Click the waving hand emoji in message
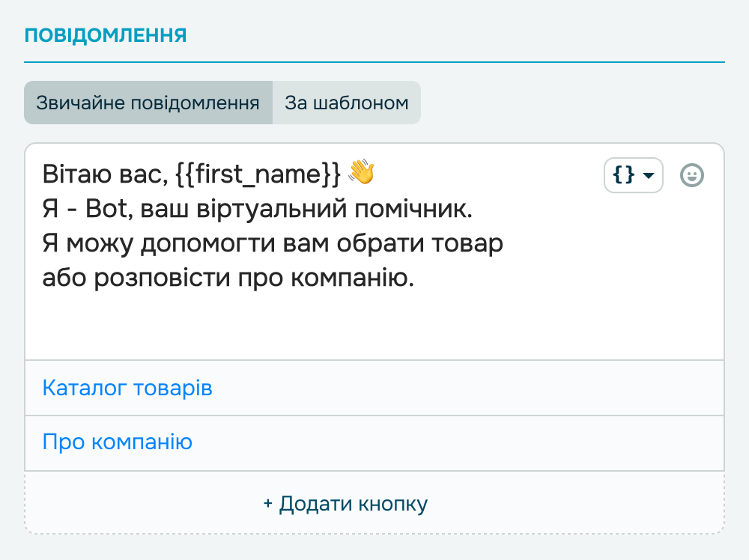The image size is (749, 560). coord(361,173)
